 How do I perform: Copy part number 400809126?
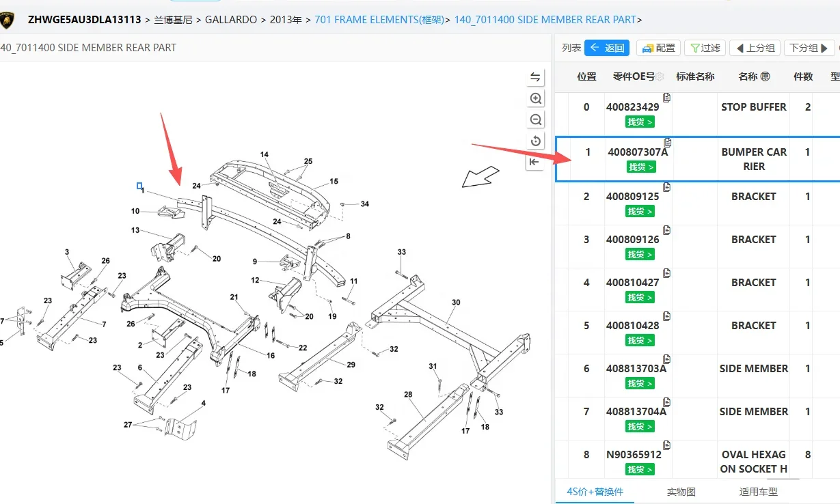coord(667,230)
